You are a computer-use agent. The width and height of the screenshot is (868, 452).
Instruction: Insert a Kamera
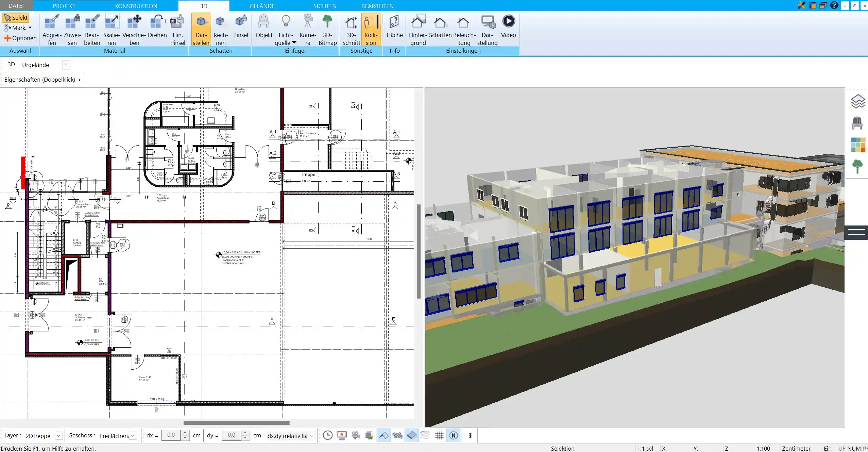[308, 30]
